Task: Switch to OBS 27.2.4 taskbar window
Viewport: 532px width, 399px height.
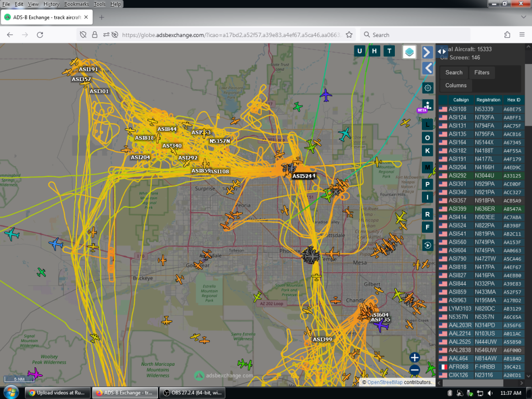Action: [192, 393]
